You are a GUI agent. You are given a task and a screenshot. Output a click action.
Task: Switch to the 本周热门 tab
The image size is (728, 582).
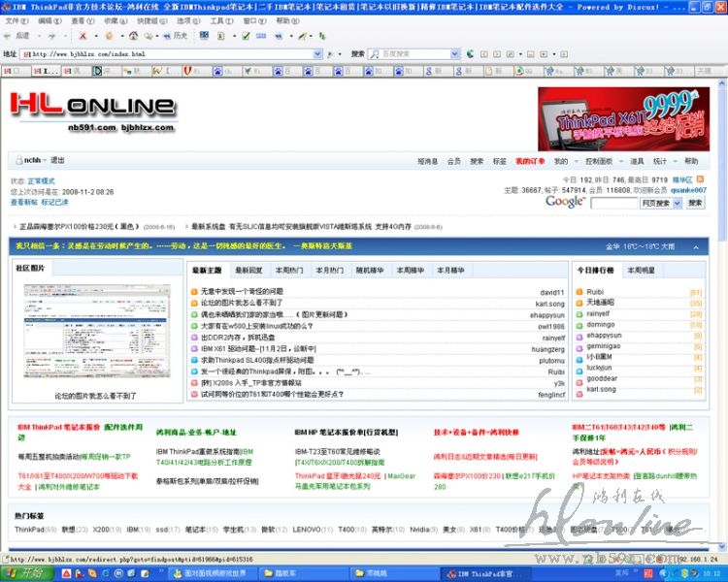tap(288, 270)
